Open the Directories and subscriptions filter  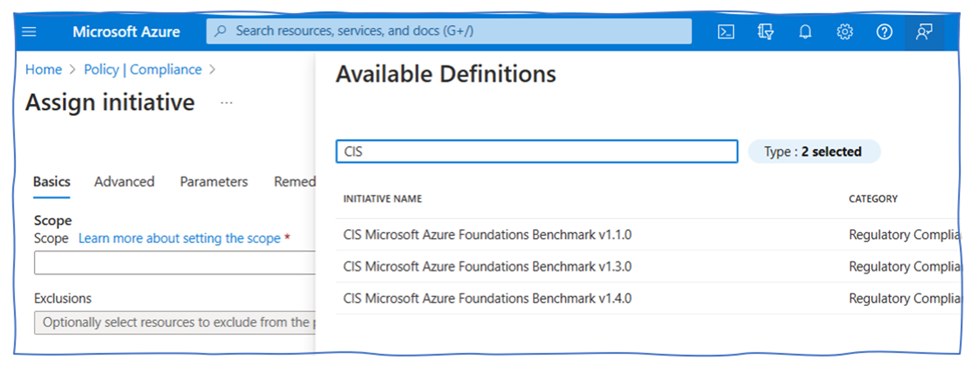[765, 32]
